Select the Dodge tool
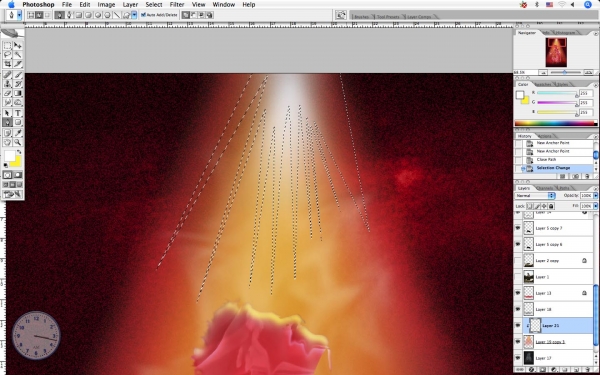This screenshot has width=600, height=375. 18,103
